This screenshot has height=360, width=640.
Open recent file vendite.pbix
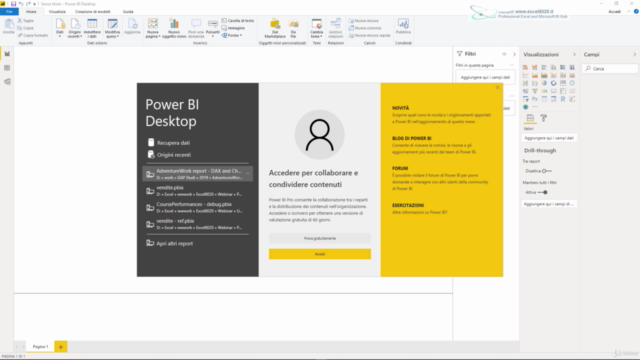click(198, 191)
